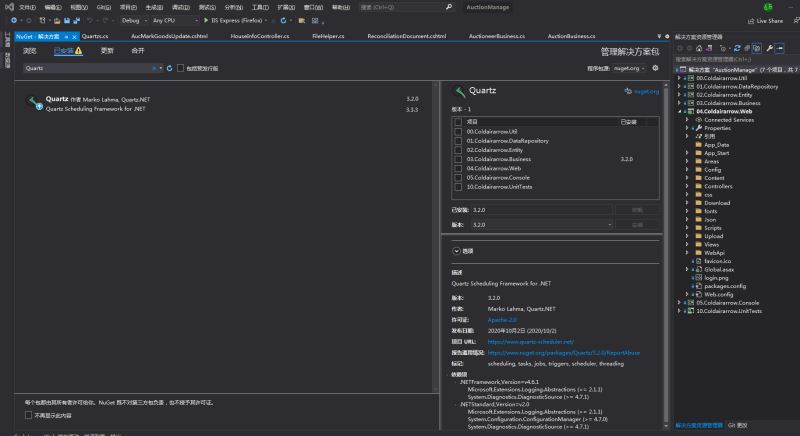
Task: Open the quartz-scheduler.net project URL link
Action: click(x=531, y=342)
